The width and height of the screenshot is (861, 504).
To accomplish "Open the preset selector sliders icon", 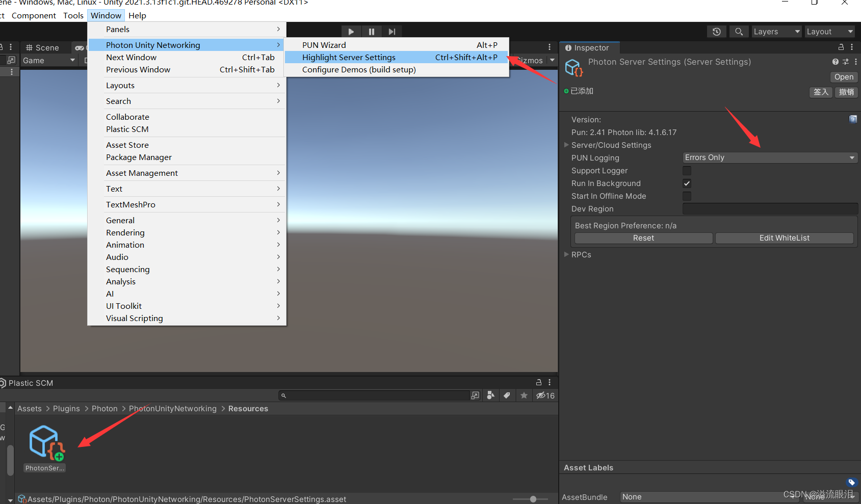I will (x=846, y=62).
